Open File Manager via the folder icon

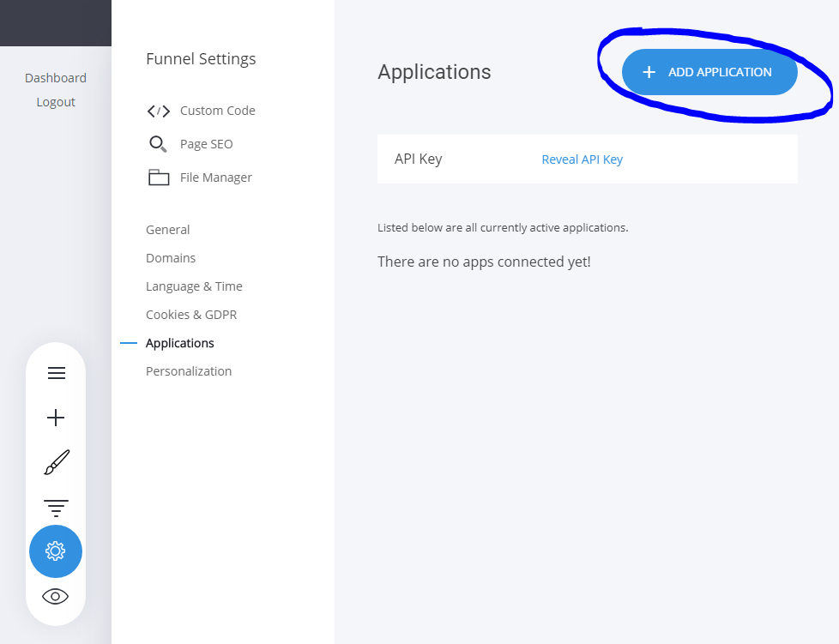pyautogui.click(x=159, y=178)
